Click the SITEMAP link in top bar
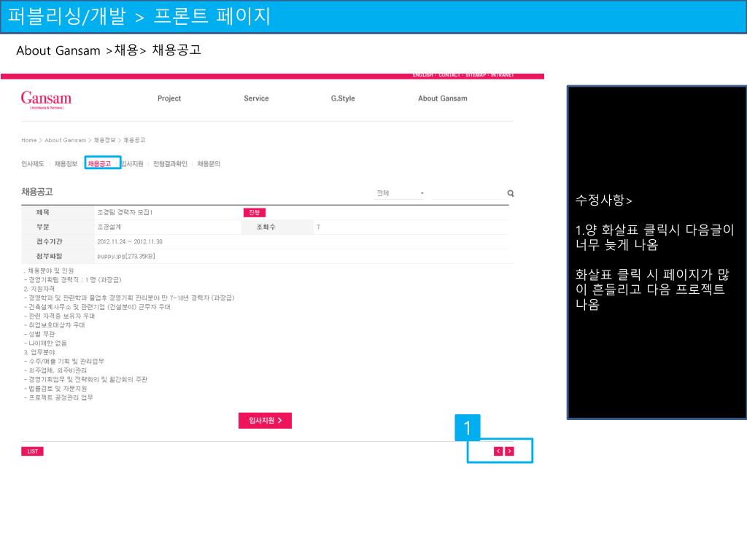This screenshot has height=560, width=747. pyautogui.click(x=476, y=75)
